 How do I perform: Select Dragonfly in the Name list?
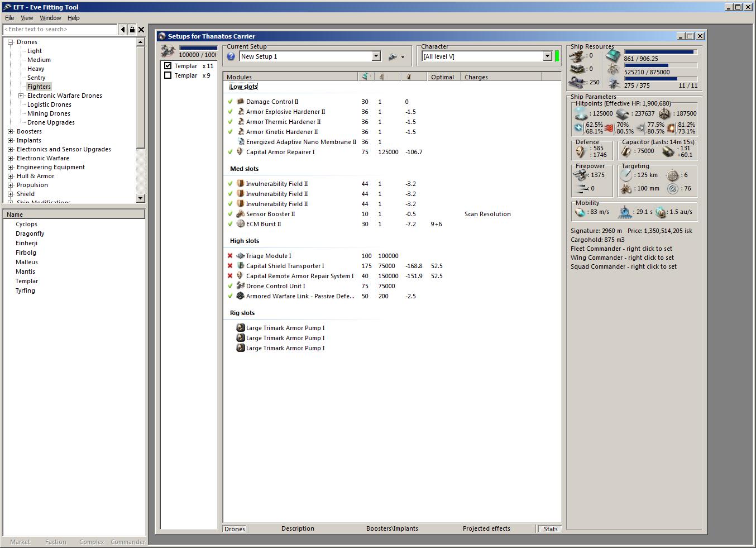coord(30,234)
